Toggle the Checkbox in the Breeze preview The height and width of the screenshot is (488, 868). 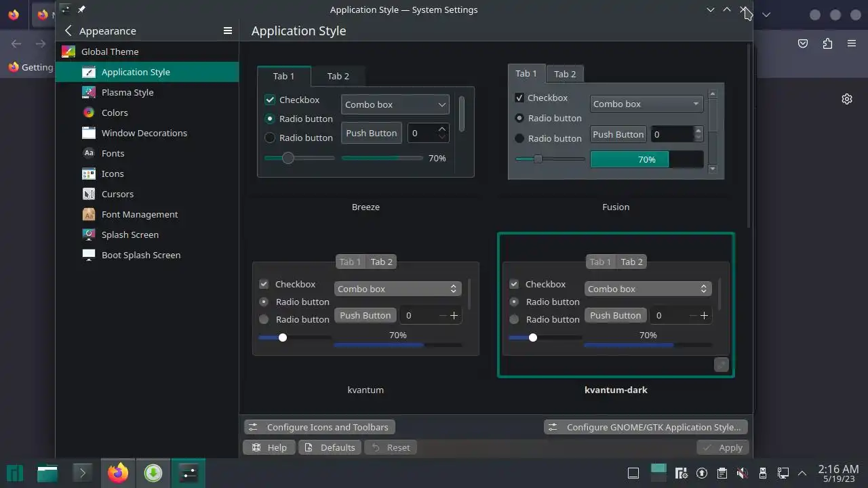tap(270, 100)
